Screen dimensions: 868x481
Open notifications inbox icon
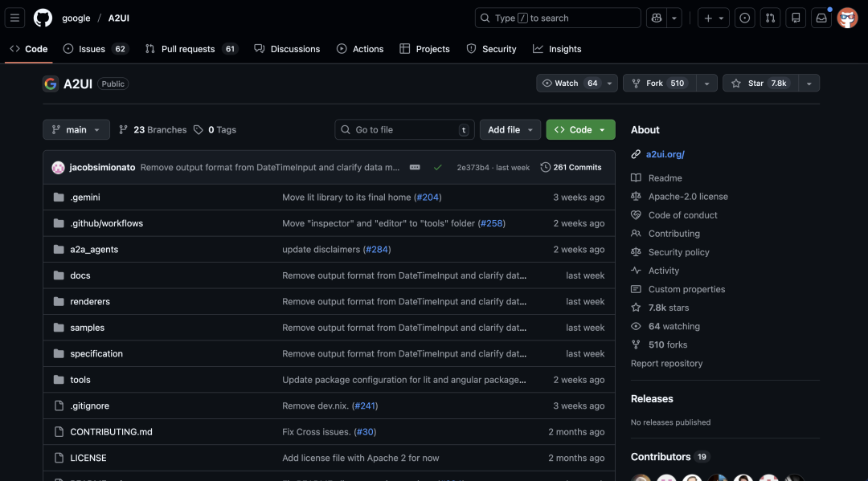coord(821,18)
